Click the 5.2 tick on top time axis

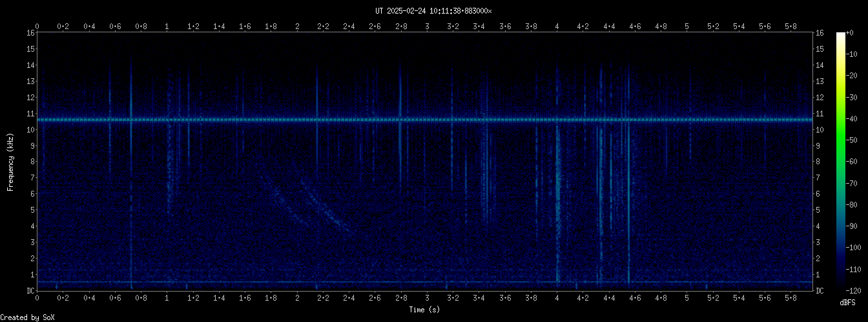pyautogui.click(x=713, y=27)
